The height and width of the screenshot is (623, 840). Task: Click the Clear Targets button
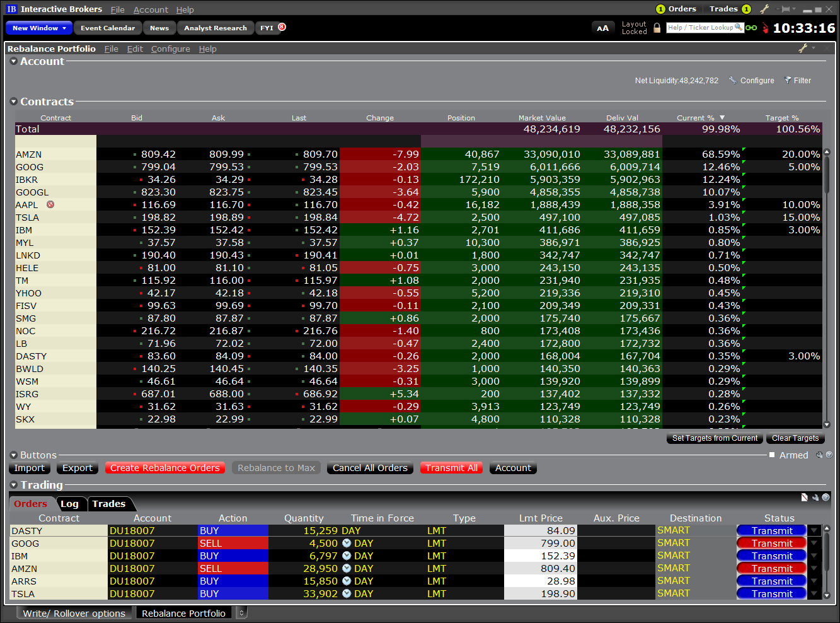(x=795, y=438)
